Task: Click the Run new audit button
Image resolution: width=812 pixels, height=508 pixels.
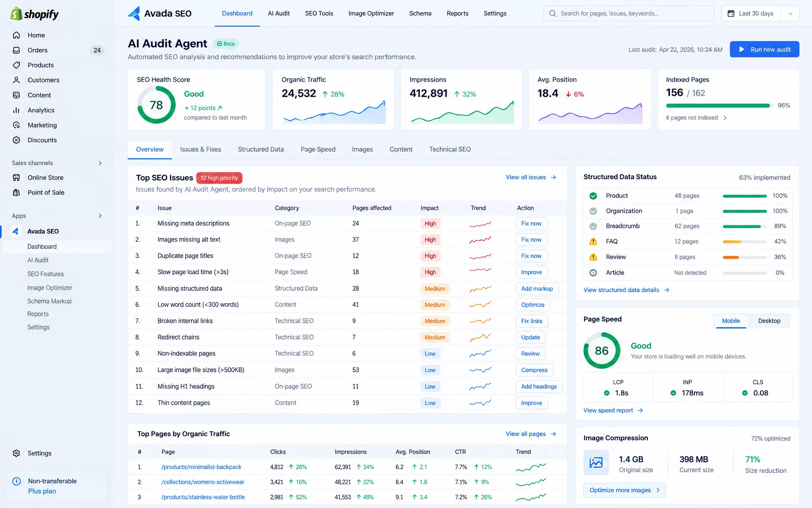Action: pyautogui.click(x=765, y=49)
